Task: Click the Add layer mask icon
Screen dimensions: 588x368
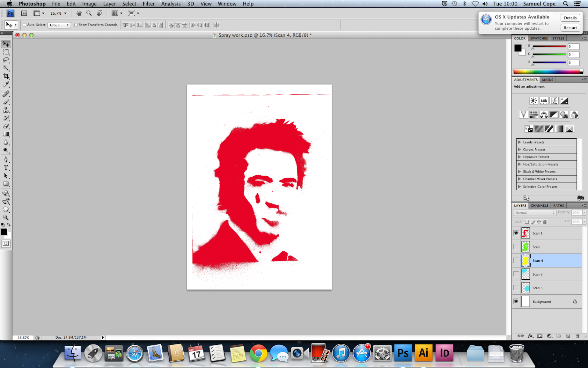Action: 540,336
